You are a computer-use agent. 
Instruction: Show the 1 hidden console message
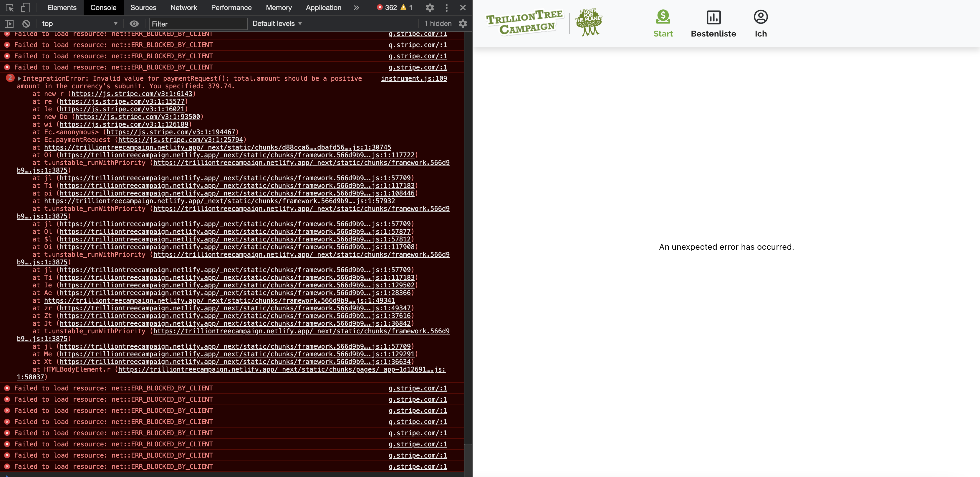tap(438, 23)
